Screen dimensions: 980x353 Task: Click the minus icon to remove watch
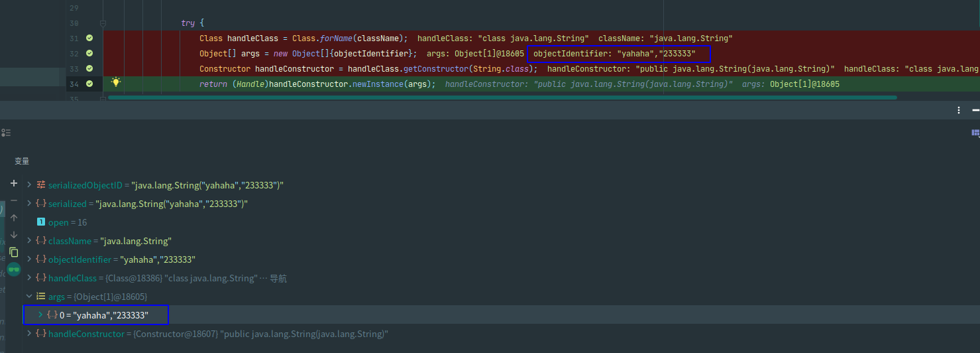tap(14, 200)
